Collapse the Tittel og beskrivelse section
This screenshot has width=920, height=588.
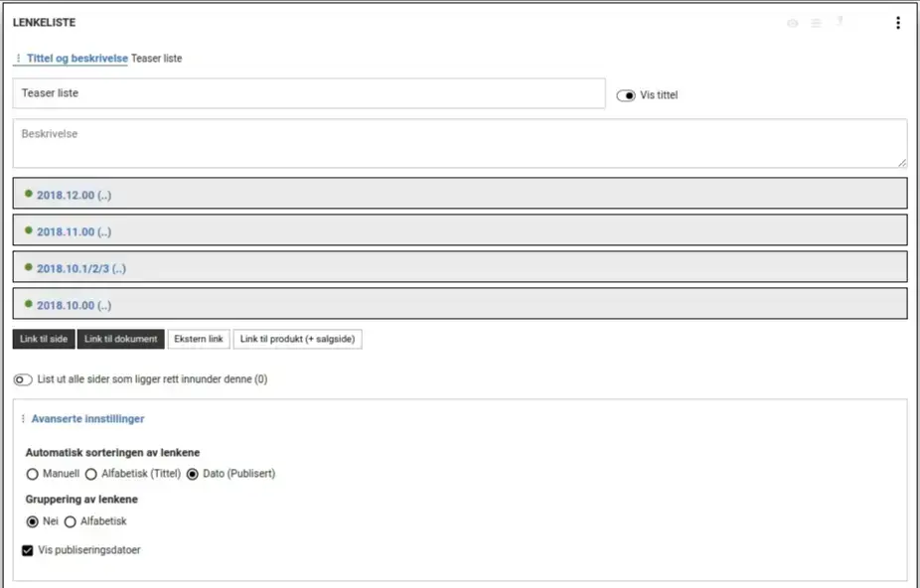pyautogui.click(x=77, y=58)
